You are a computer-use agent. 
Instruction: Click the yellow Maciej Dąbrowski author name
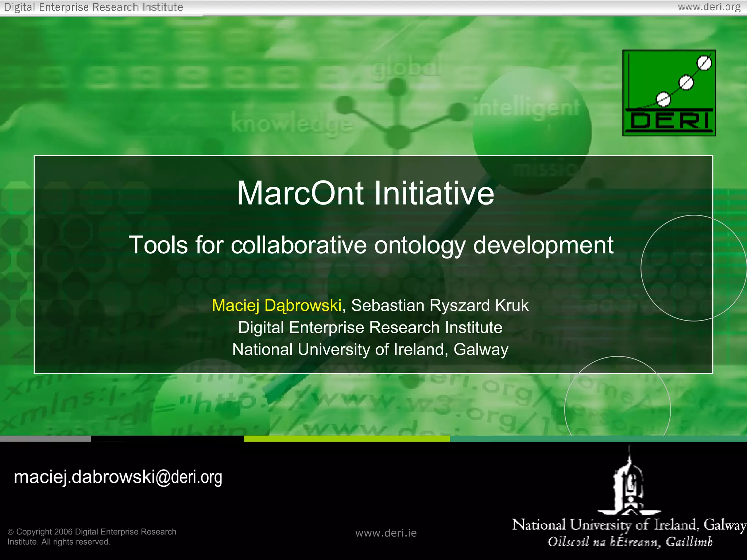276,306
